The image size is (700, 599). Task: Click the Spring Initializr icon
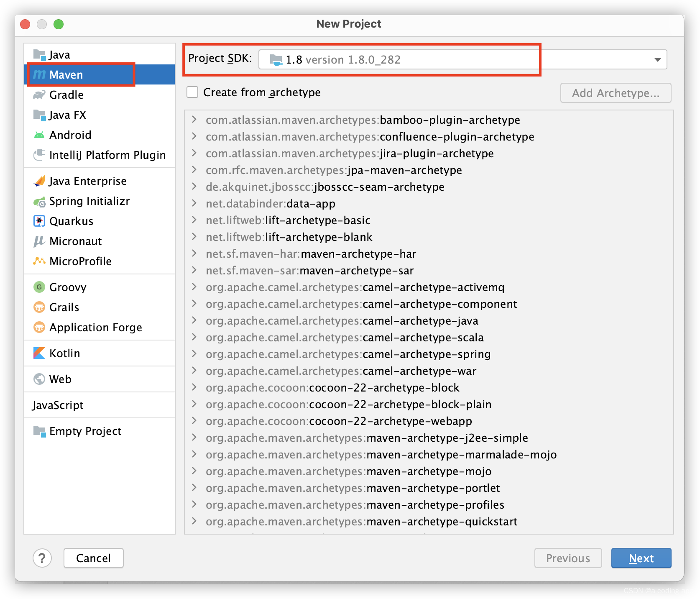pos(39,201)
